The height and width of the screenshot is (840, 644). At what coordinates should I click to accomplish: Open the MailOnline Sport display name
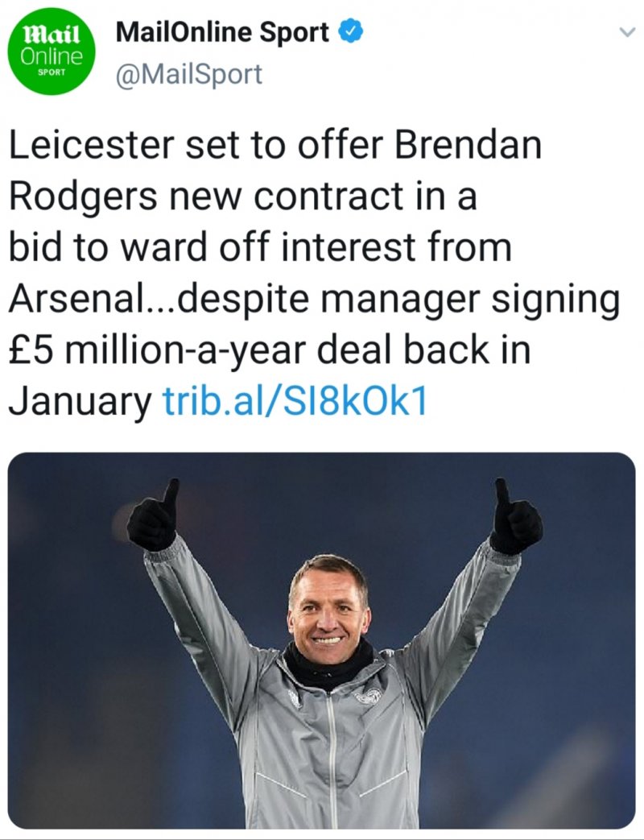(222, 33)
